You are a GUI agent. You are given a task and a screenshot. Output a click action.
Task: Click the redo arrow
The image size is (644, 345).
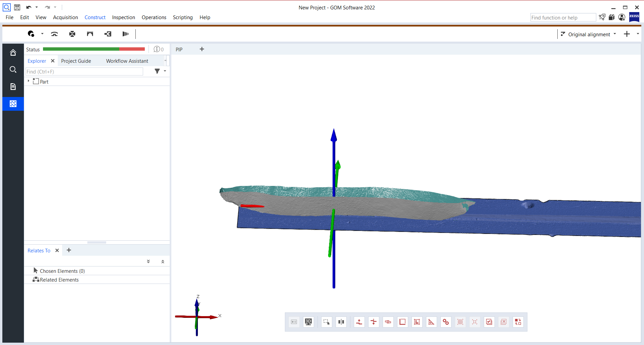[x=47, y=7]
